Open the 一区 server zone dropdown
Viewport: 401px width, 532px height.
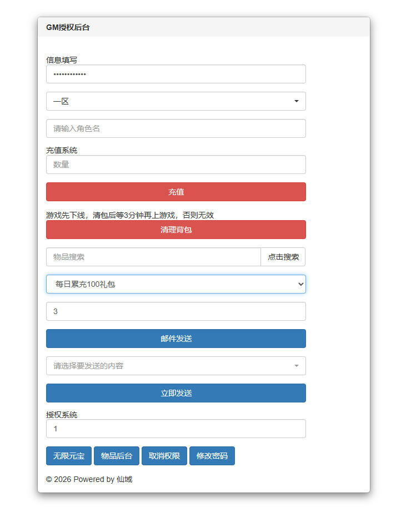(176, 101)
